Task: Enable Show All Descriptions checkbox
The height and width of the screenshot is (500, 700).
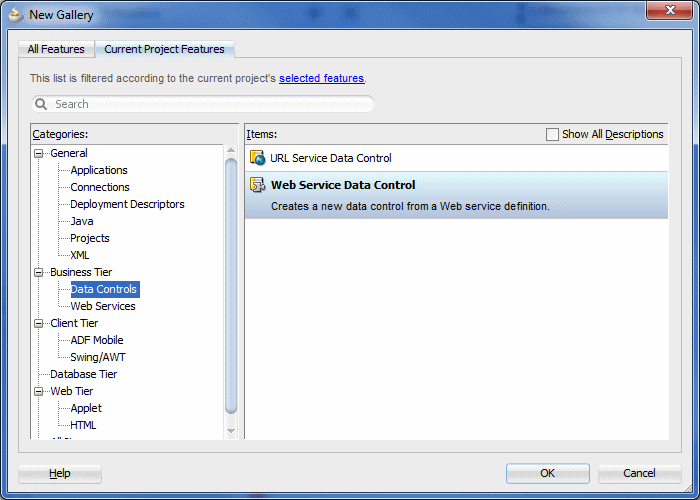Action: click(x=553, y=134)
